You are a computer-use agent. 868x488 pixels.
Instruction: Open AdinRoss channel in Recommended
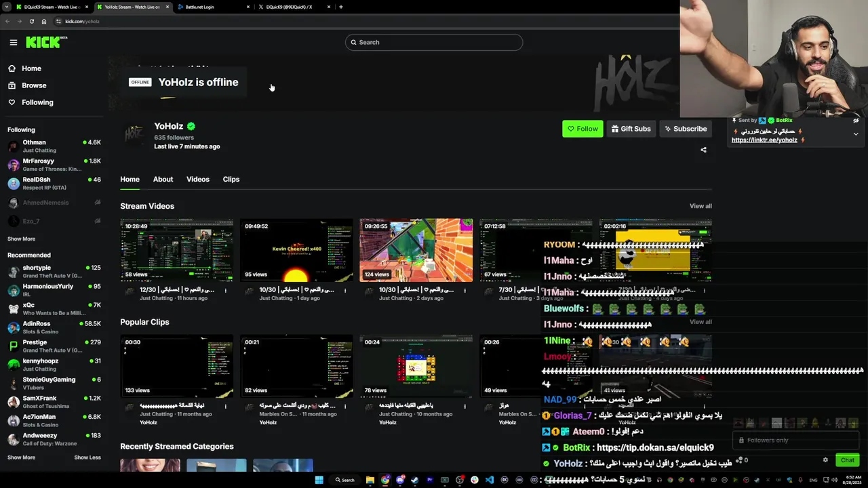[x=54, y=327]
